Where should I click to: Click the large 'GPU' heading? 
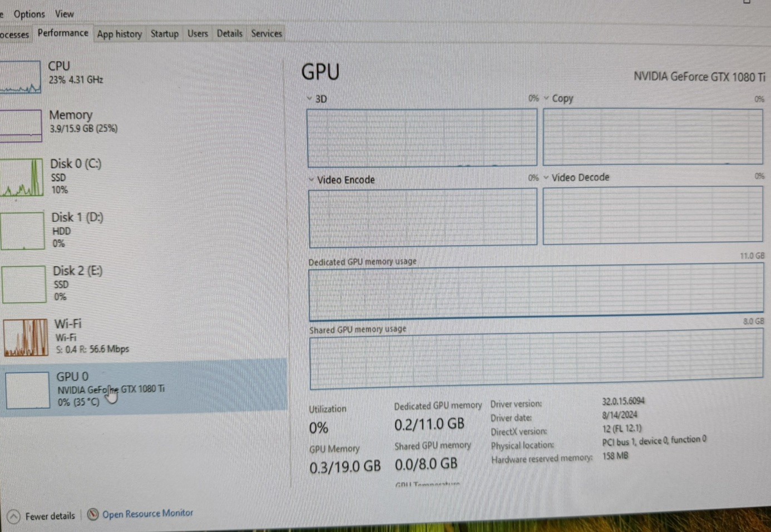click(x=320, y=72)
